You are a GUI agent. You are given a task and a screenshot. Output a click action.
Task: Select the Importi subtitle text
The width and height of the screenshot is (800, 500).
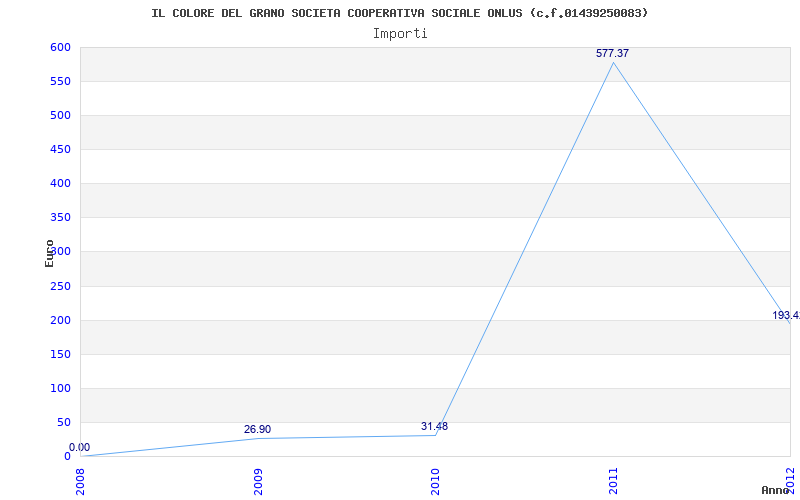[400, 34]
